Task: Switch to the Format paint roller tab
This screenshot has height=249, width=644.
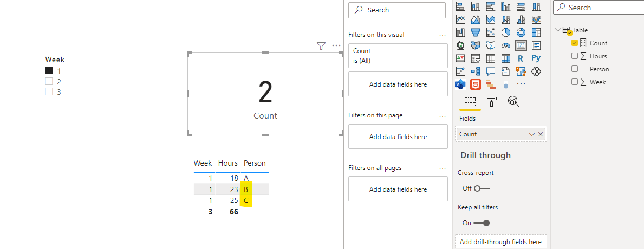Action: click(x=491, y=101)
